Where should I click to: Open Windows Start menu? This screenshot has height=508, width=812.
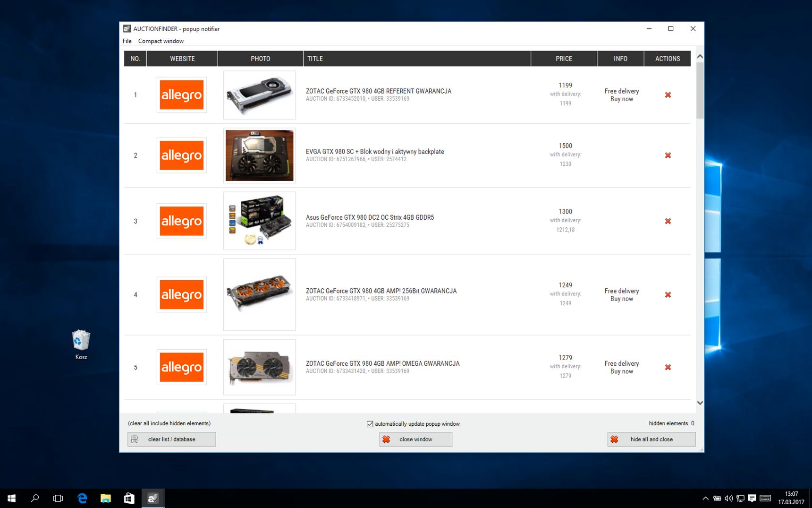click(x=12, y=498)
